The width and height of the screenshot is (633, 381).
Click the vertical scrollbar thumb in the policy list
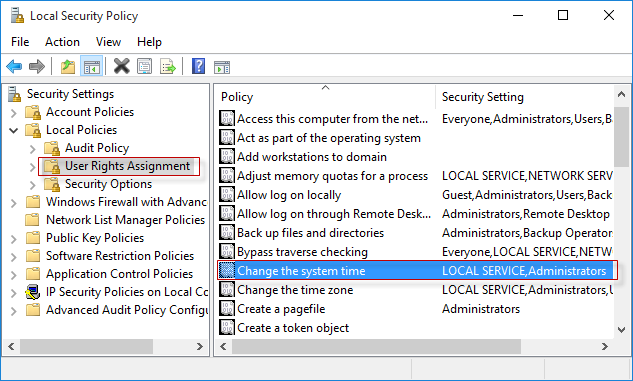point(622,136)
